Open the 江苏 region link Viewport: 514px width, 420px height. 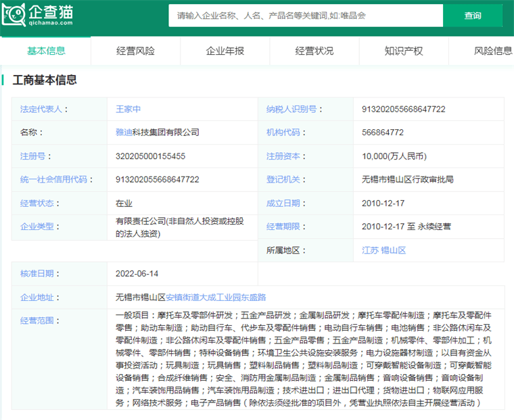[370, 250]
